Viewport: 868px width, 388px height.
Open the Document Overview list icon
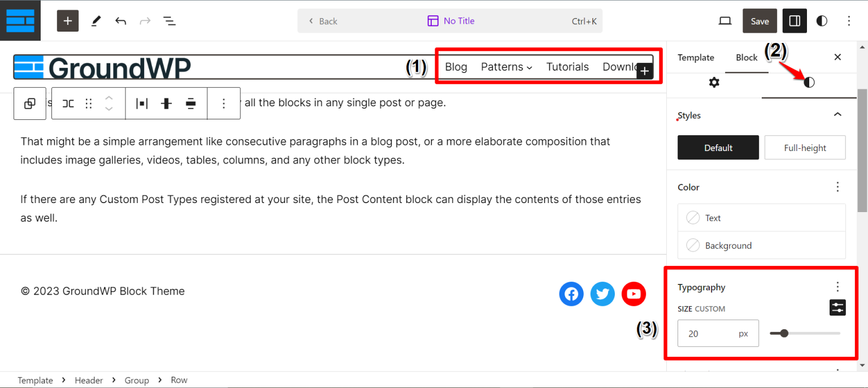[169, 20]
